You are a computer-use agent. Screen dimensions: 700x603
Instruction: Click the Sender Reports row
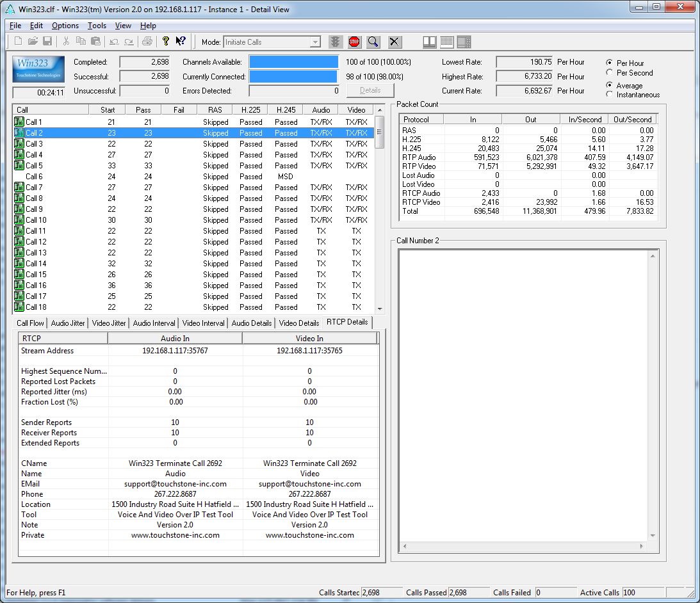tap(199, 422)
